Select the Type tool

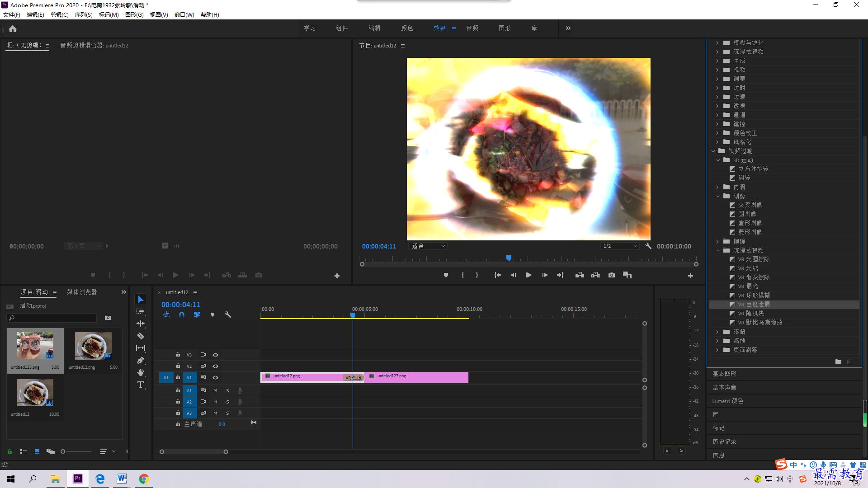141,385
